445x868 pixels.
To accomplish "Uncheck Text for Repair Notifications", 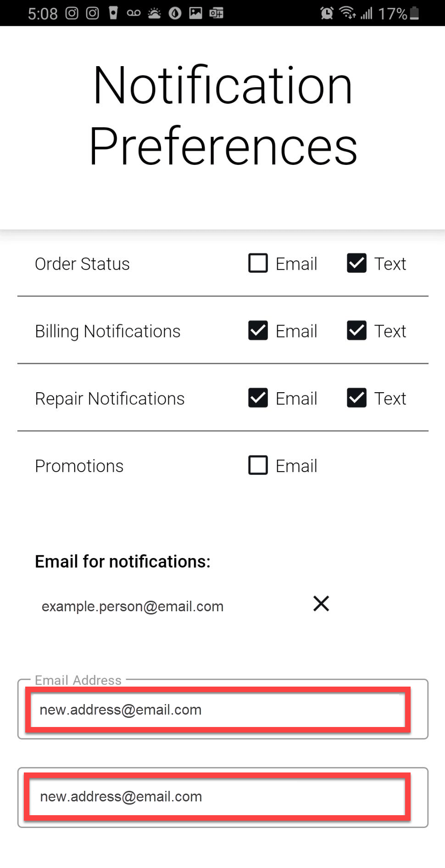I will [356, 398].
